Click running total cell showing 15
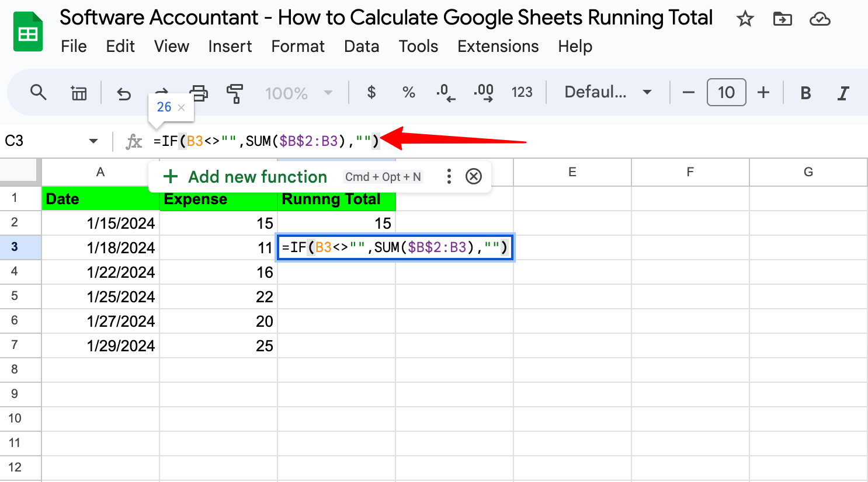Screen dimensions: 868x482 coord(336,223)
